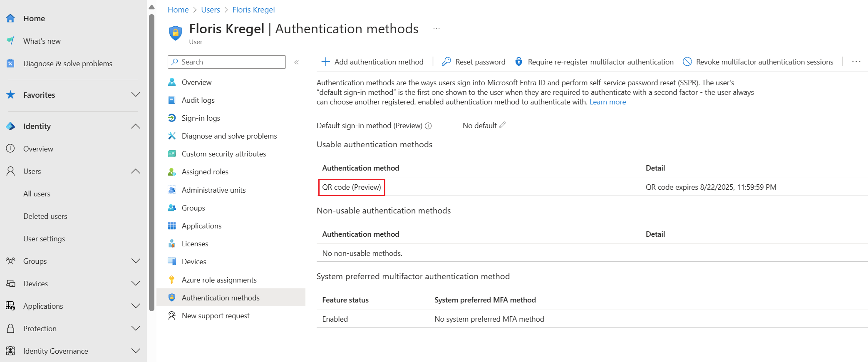Open the overflow menu next to Authentication methods title

[x=436, y=28]
